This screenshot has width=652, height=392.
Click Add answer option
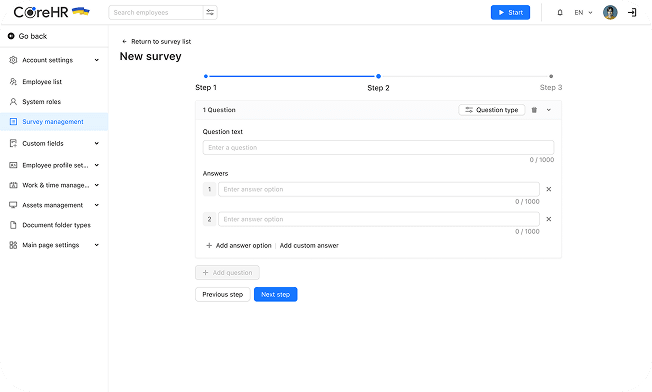tap(239, 246)
